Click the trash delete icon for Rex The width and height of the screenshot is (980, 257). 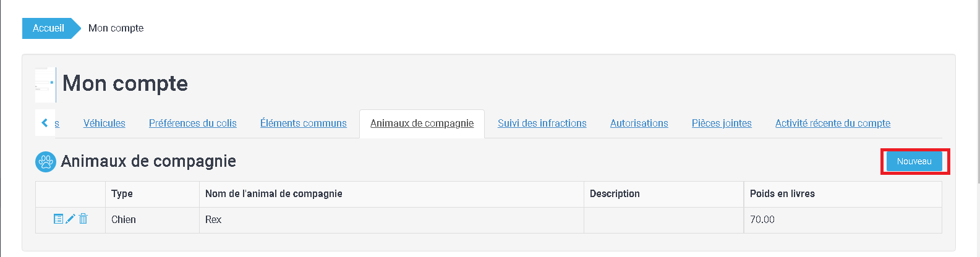[83, 219]
